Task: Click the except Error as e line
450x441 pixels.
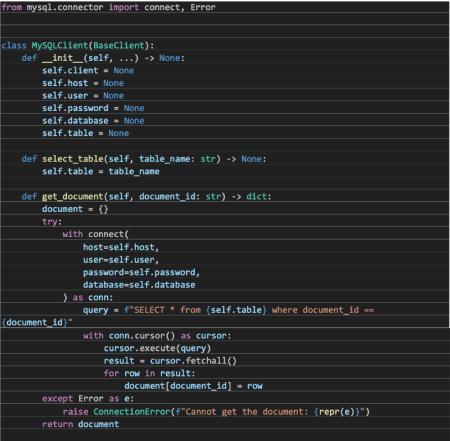Action: coord(88,399)
